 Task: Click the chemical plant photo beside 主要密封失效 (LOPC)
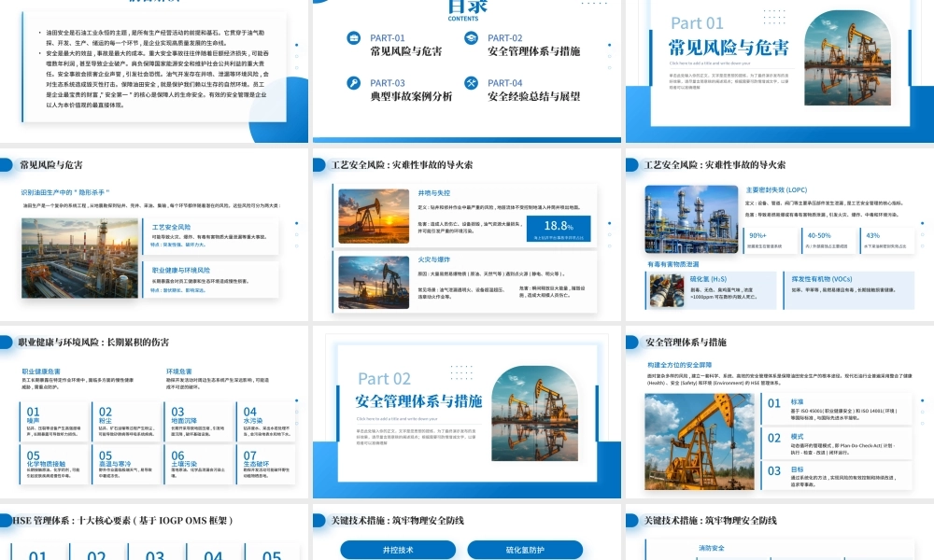tap(691, 219)
